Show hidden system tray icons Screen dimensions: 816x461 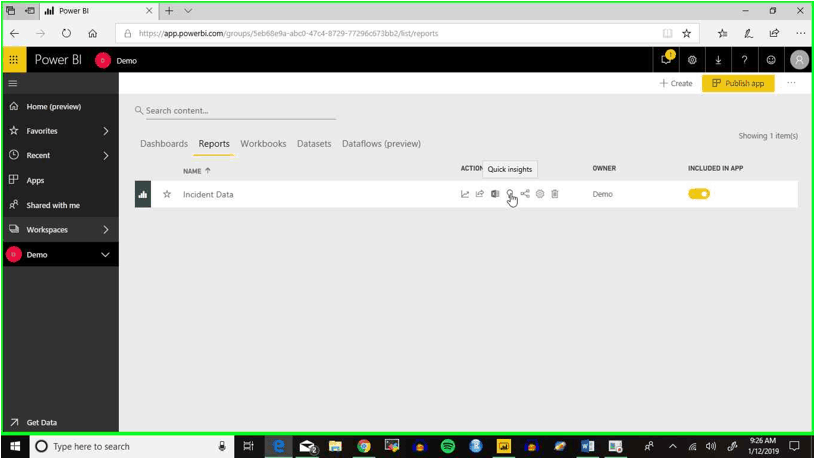(x=672, y=446)
